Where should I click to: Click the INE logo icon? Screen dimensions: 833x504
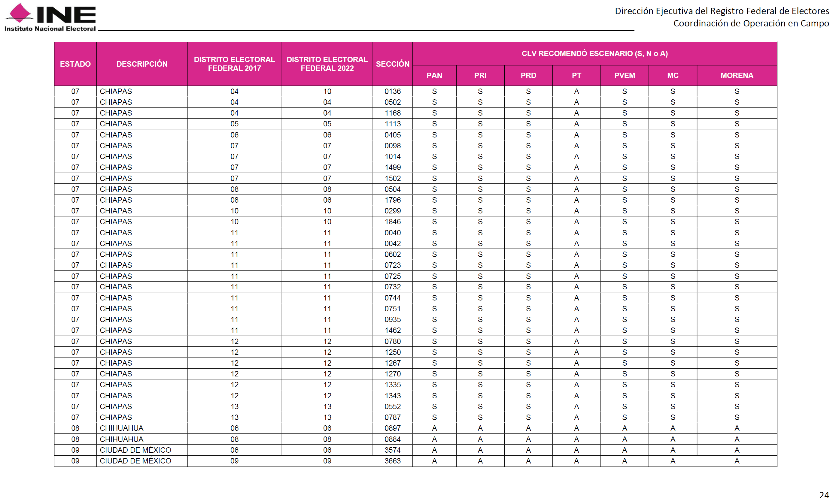click(20, 14)
